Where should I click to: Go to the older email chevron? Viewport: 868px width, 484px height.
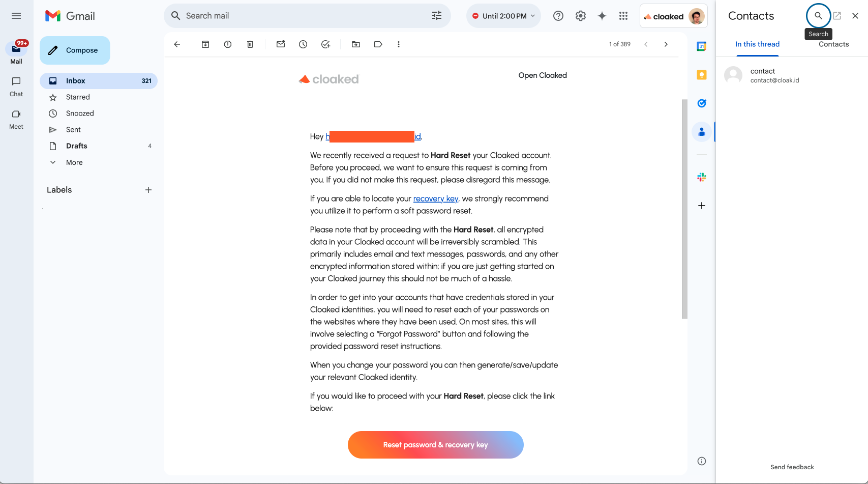coord(666,44)
